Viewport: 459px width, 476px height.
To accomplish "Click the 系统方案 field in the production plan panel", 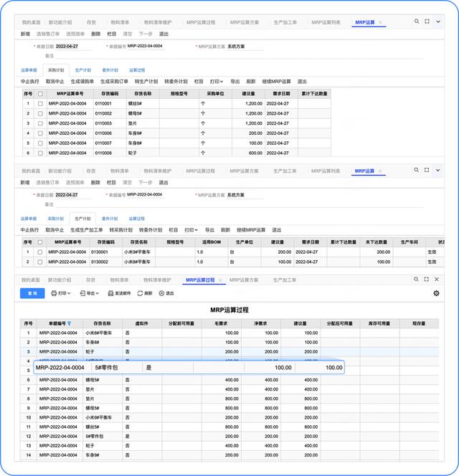I will pos(245,195).
